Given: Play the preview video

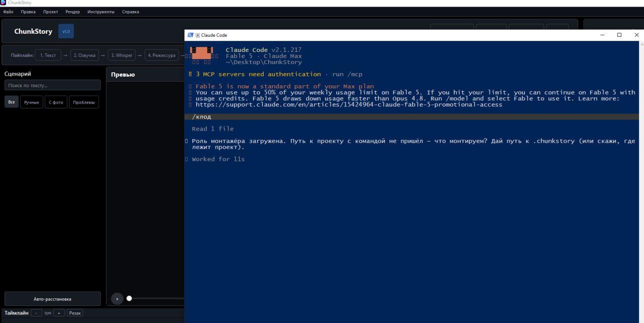Looking at the screenshot, I should click(x=117, y=299).
